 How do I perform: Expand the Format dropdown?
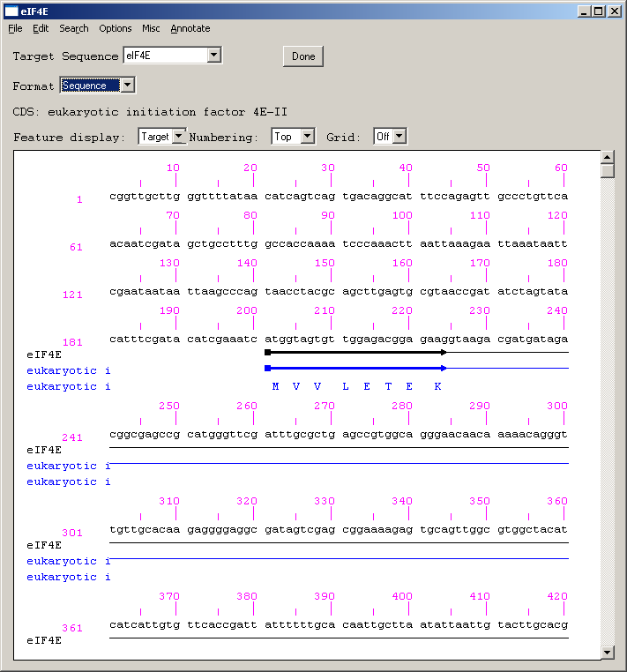(127, 86)
